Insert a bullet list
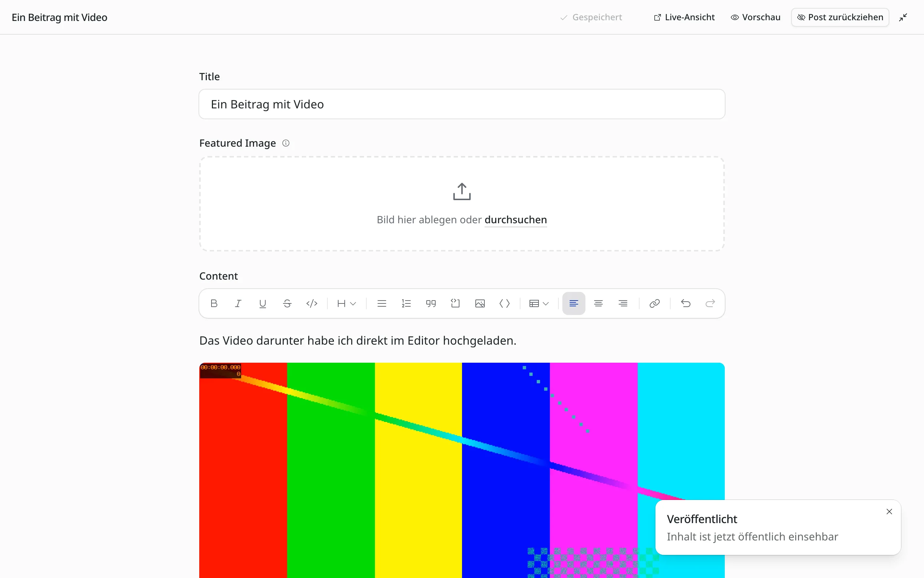 tap(382, 303)
